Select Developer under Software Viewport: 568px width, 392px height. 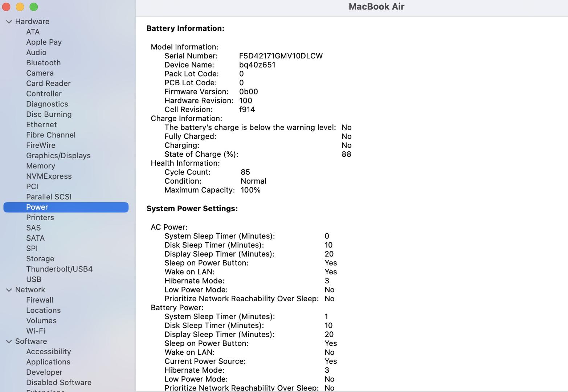tap(44, 372)
